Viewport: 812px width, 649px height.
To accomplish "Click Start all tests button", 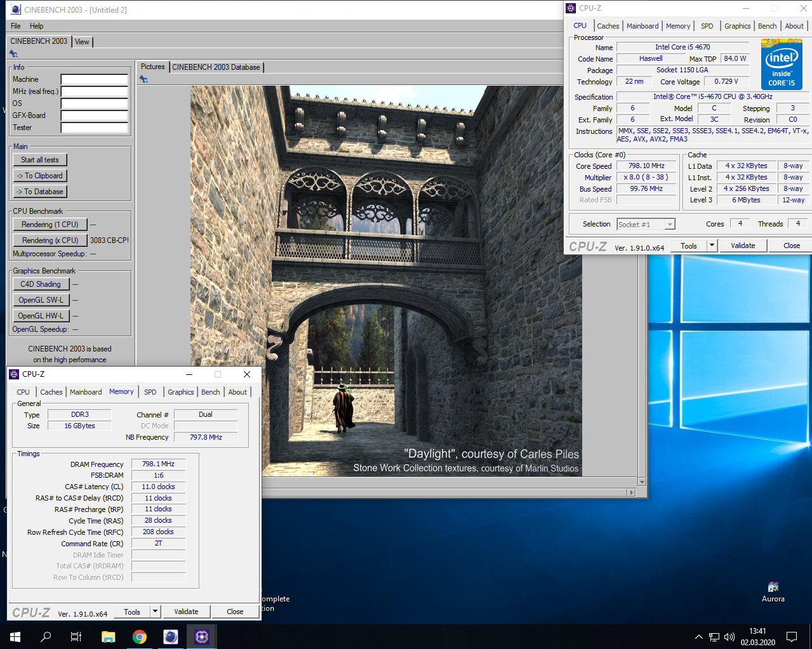I will pyautogui.click(x=40, y=160).
